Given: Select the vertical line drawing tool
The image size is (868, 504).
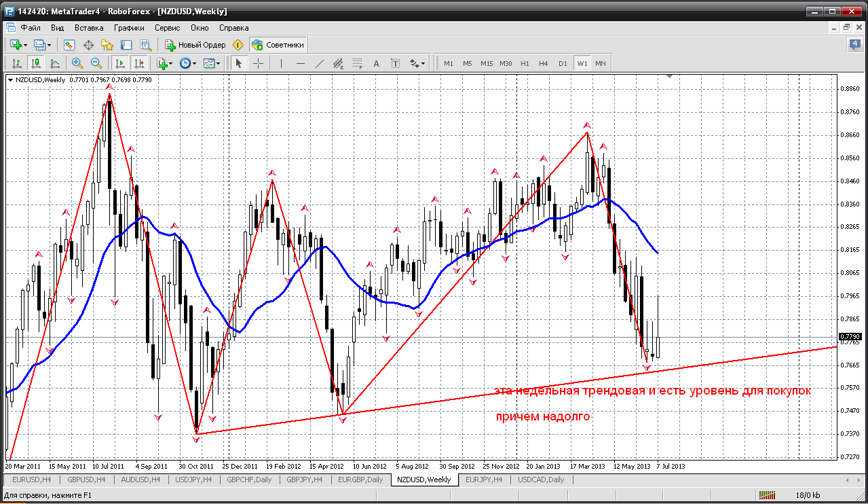Looking at the screenshot, I should (281, 63).
